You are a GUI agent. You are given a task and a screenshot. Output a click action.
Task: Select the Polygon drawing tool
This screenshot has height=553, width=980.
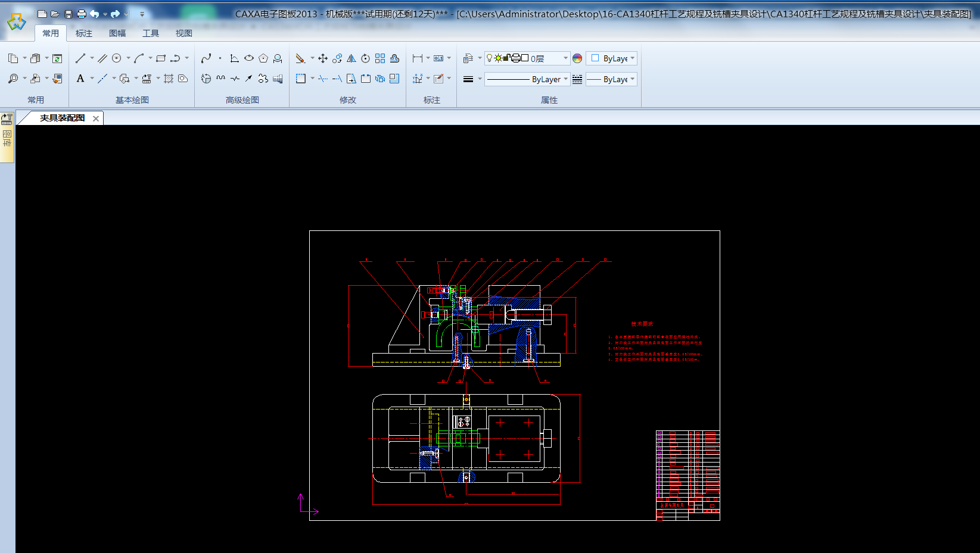(263, 58)
